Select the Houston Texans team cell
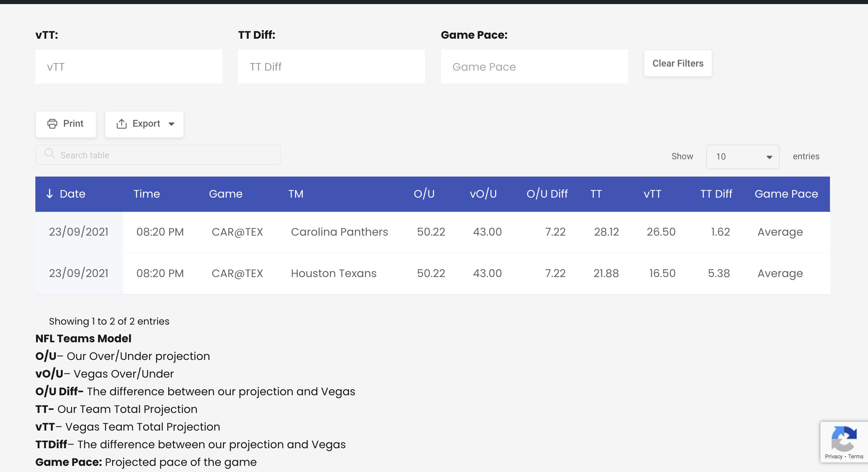The height and width of the screenshot is (472, 868). [x=334, y=273]
